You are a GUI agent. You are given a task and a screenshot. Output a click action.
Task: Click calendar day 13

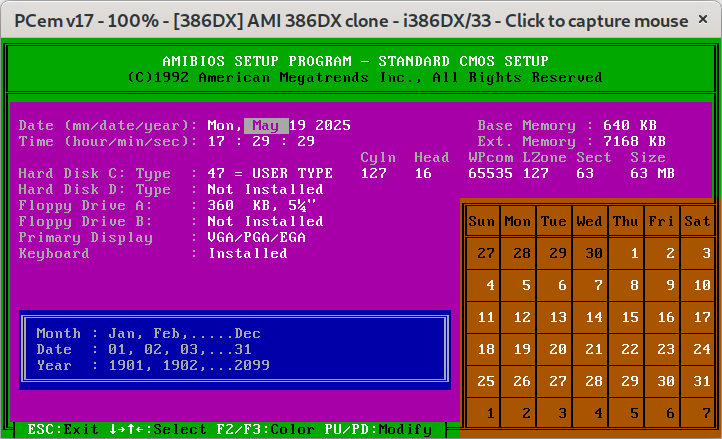(x=558, y=317)
